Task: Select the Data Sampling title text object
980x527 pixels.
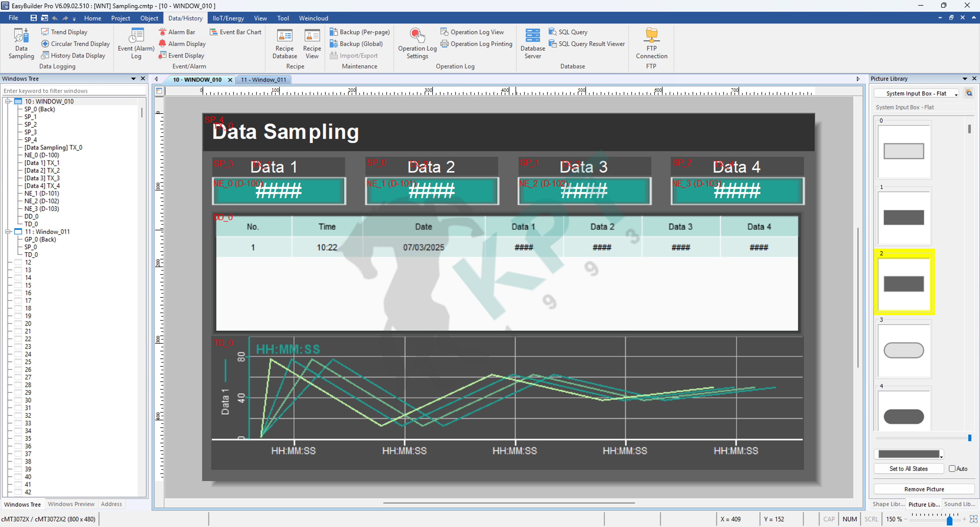Action: (285, 132)
